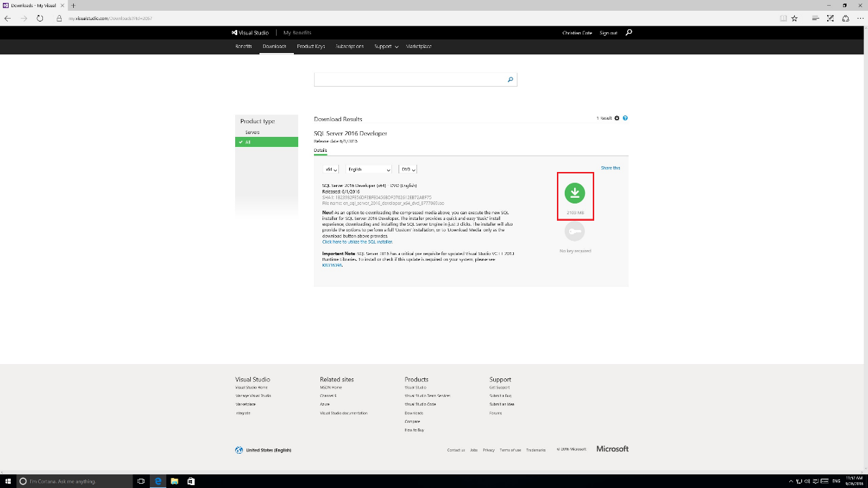Open the Contact us footer link
The width and height of the screenshot is (868, 488).
pyautogui.click(x=456, y=450)
